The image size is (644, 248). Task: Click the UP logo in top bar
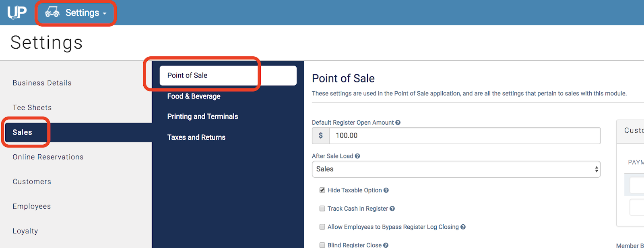coord(17,12)
